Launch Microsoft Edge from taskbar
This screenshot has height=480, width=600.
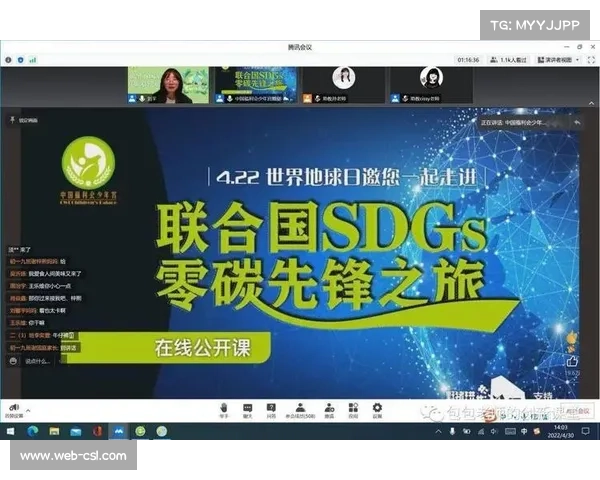(33, 431)
